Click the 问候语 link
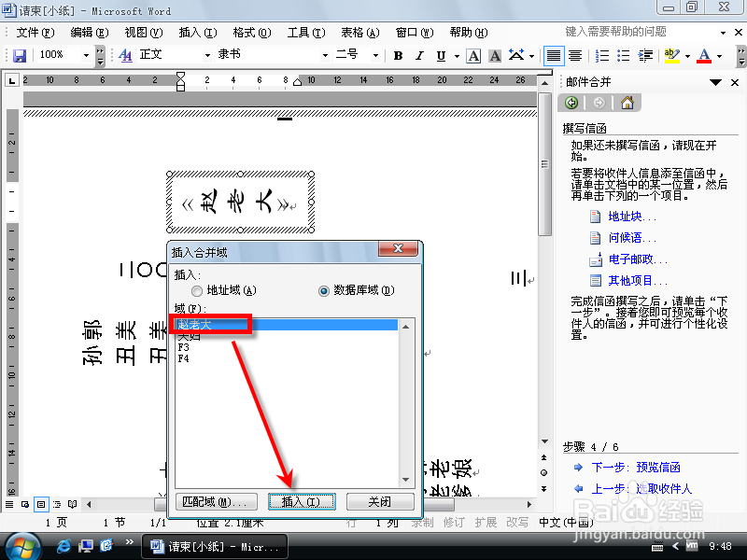The width and height of the screenshot is (747, 560). click(x=632, y=238)
